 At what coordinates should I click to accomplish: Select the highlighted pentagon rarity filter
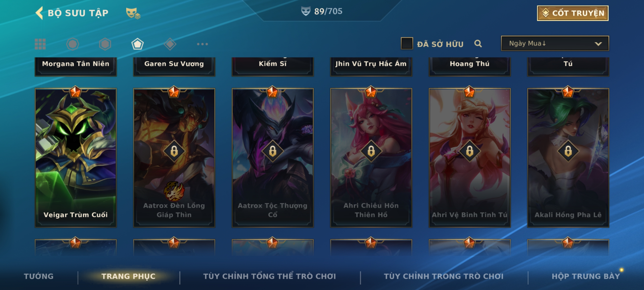click(x=137, y=44)
